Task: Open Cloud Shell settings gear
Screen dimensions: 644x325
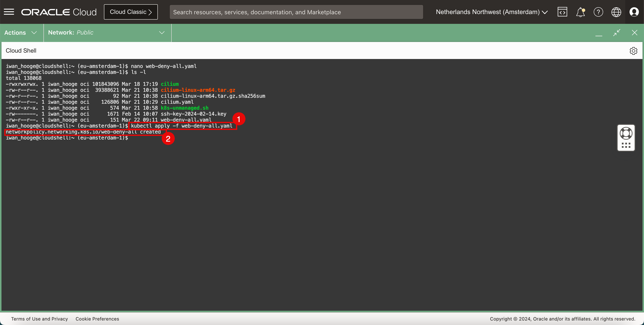Action: [x=633, y=51]
